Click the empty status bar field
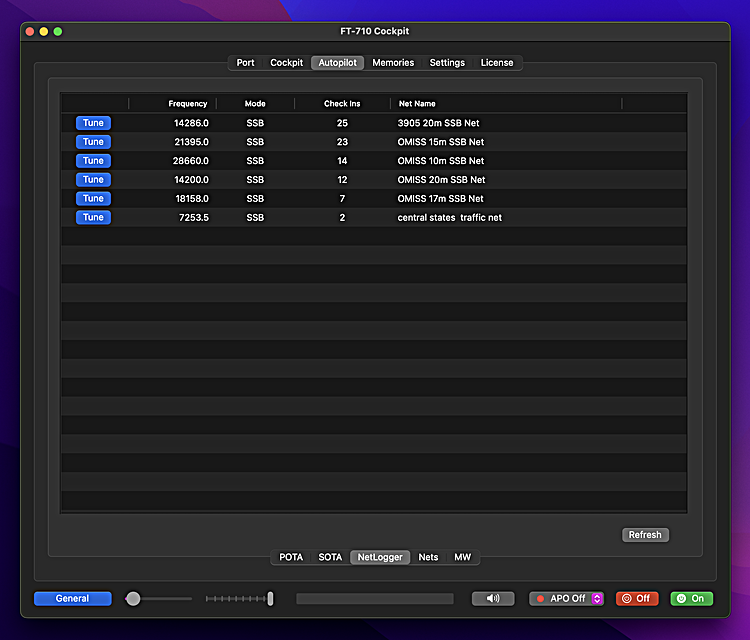The height and width of the screenshot is (640, 750). (375, 598)
